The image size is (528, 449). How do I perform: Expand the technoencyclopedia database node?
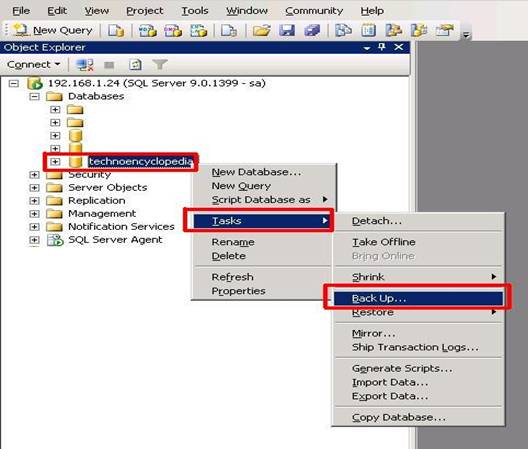[x=55, y=162]
